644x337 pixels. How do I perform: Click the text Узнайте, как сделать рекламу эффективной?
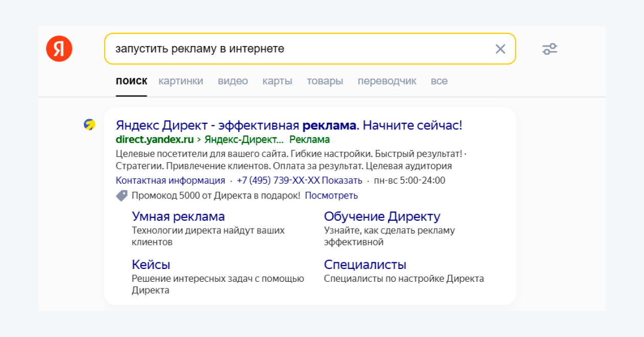pyautogui.click(x=389, y=236)
